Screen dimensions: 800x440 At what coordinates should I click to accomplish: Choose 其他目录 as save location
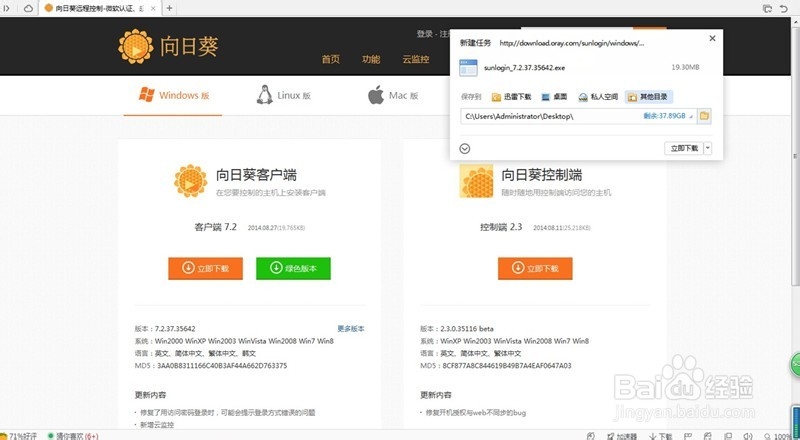click(x=648, y=97)
